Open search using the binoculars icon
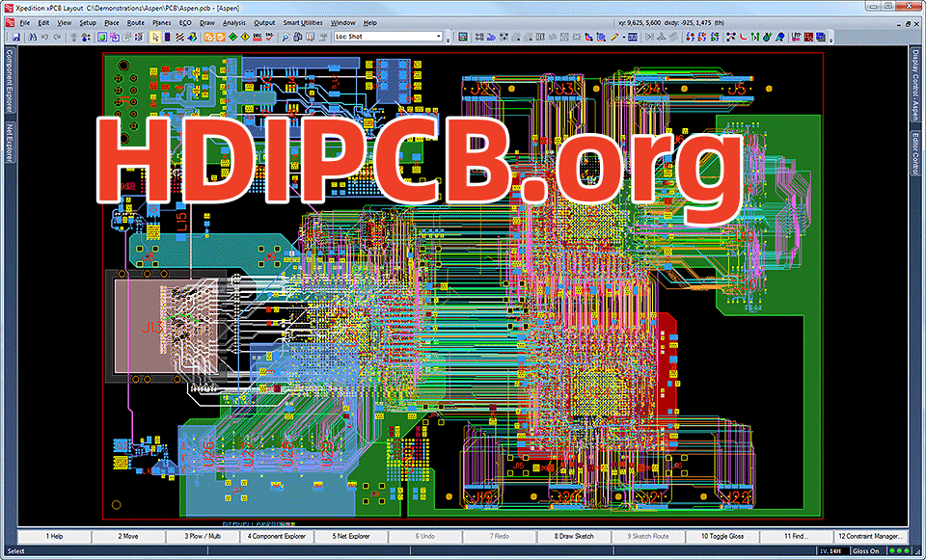This screenshot has height=560, width=926. [x=32, y=38]
